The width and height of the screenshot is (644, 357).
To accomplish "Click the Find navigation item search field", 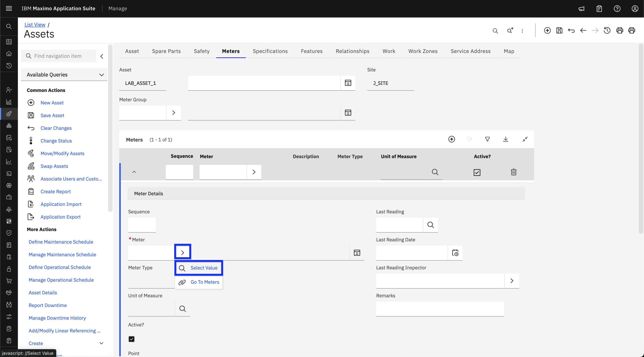I will click(x=59, y=56).
